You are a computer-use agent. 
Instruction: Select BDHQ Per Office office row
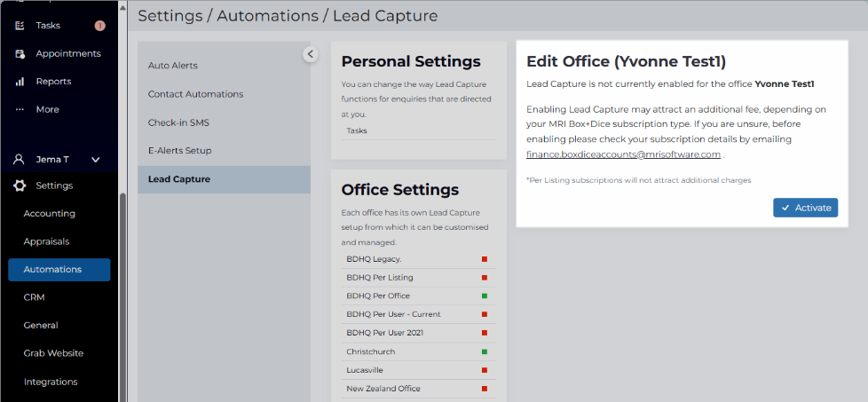(419, 296)
